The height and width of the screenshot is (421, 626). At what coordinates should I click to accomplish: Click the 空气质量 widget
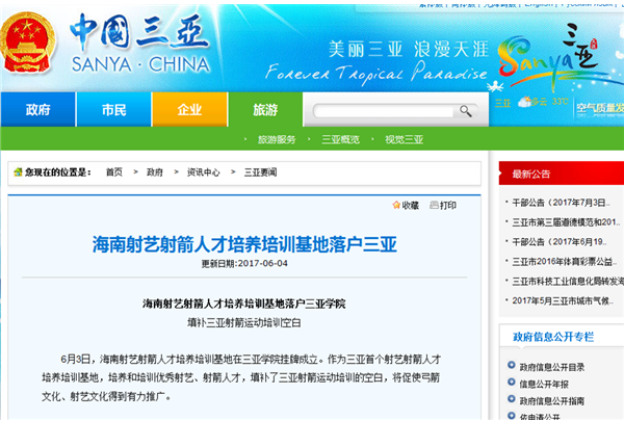pyautogui.click(x=600, y=107)
